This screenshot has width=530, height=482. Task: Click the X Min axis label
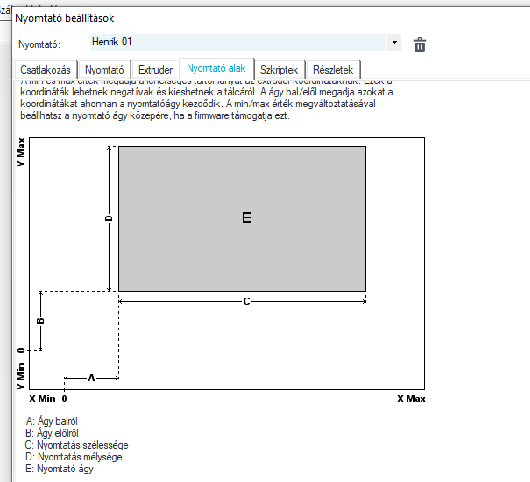(42, 399)
